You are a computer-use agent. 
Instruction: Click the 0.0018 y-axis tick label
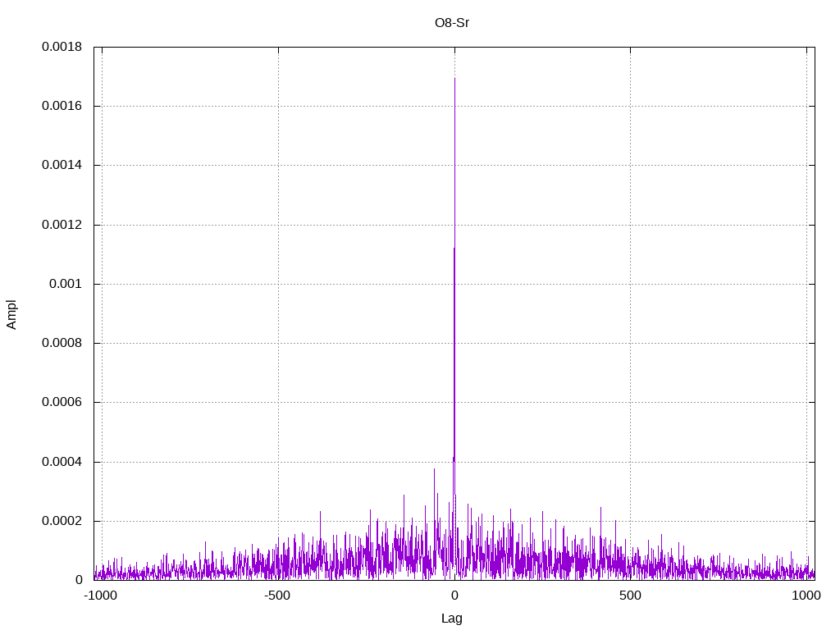click(x=62, y=47)
